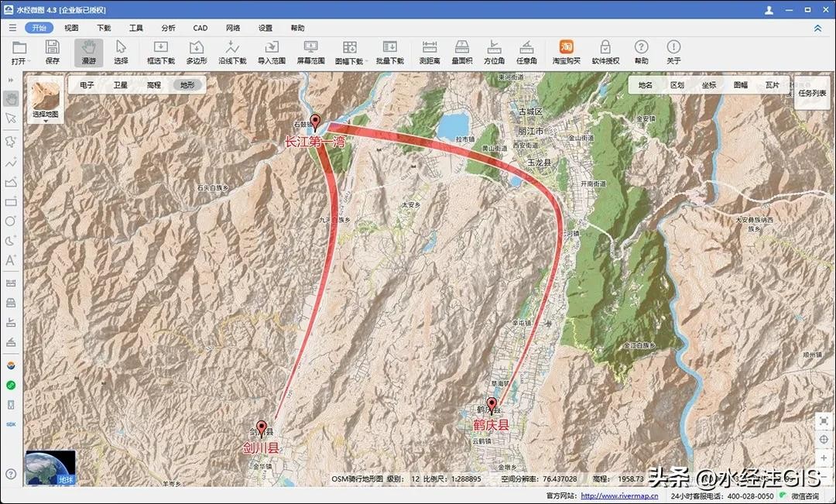Click the 多边形 polygon download tool
Viewport: 836px width, 504px height.
[197, 51]
